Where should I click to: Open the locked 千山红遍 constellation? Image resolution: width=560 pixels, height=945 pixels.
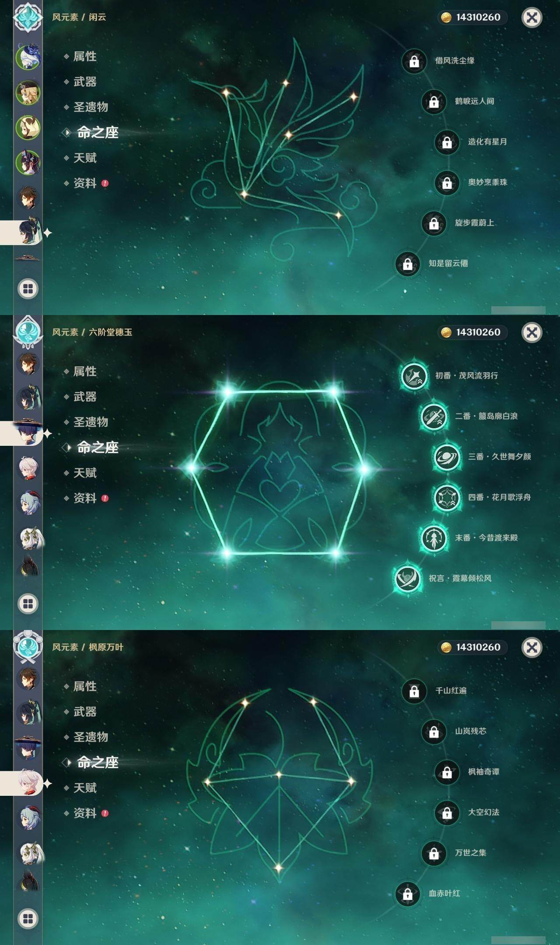tap(414, 691)
